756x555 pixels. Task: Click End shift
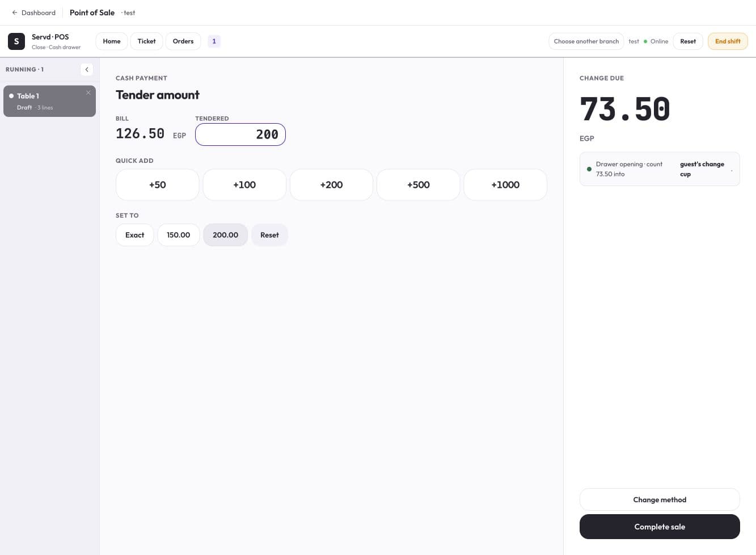tap(728, 41)
